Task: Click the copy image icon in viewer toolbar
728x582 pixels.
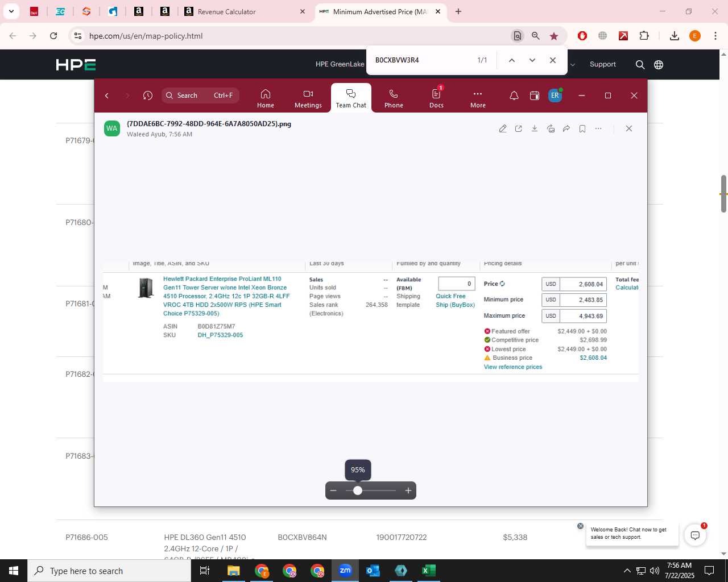Action: tap(551, 128)
